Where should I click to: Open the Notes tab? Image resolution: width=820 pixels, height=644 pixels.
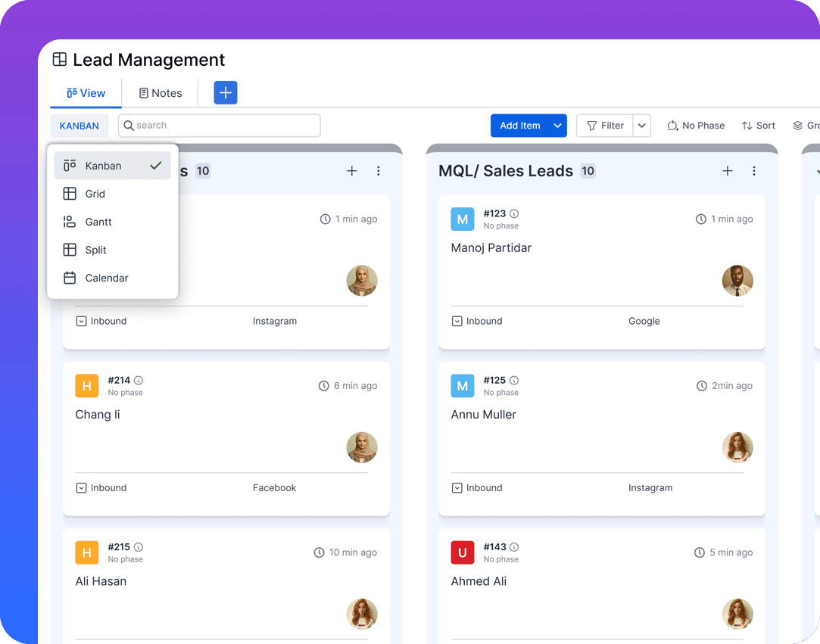(x=160, y=93)
